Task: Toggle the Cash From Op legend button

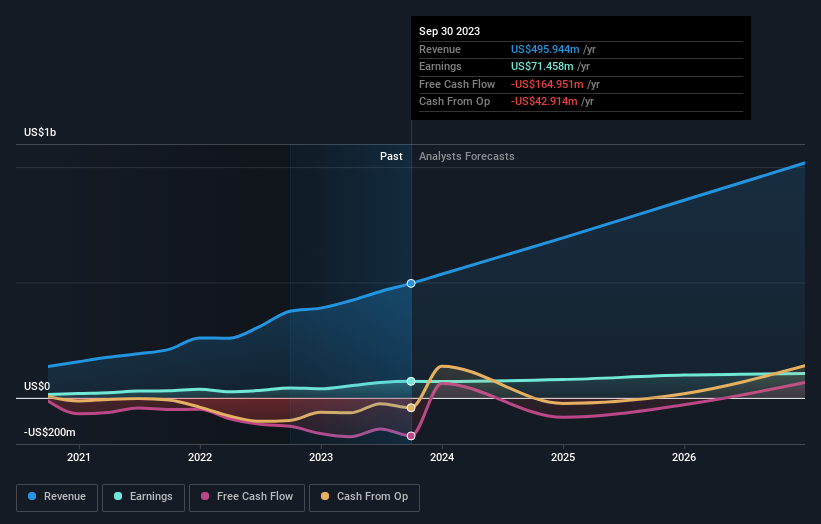Action: click(x=364, y=497)
